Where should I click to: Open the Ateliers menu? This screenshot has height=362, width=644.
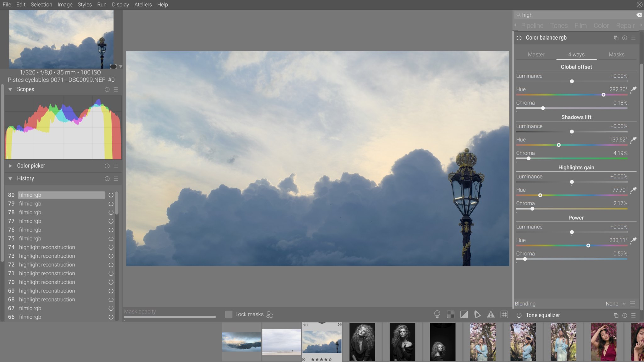pos(143,4)
